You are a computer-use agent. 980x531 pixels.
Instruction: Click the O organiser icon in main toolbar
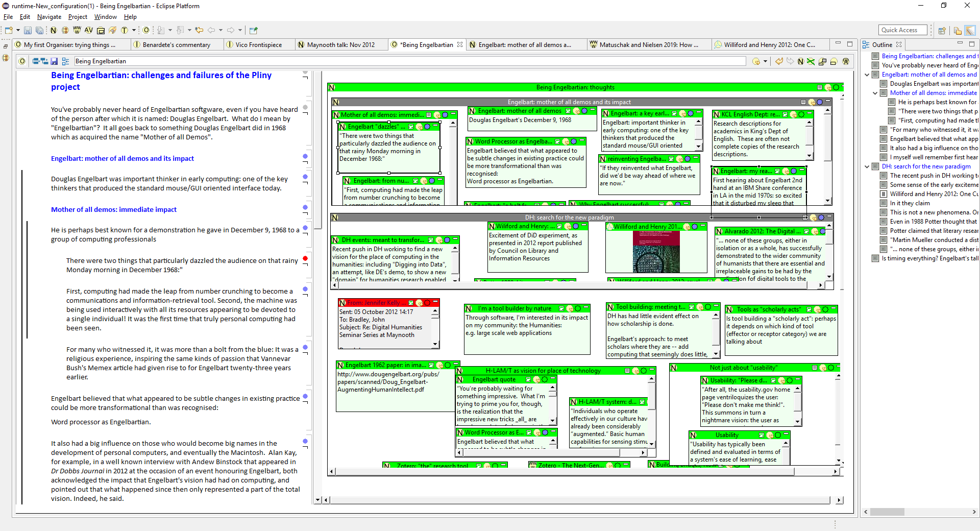pos(146,31)
